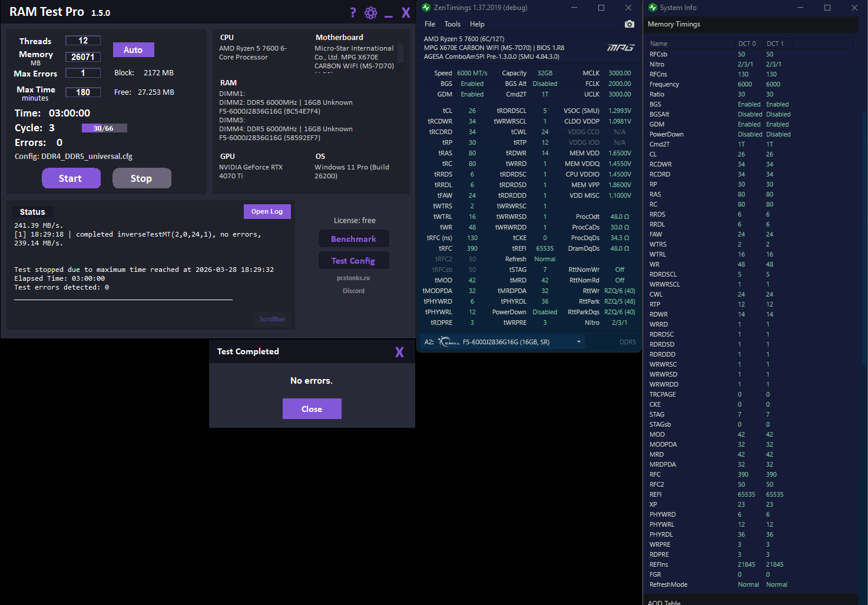Screen dimensions: 868x605
Task: Expand the A2 memory module dropdown
Action: [579, 342]
